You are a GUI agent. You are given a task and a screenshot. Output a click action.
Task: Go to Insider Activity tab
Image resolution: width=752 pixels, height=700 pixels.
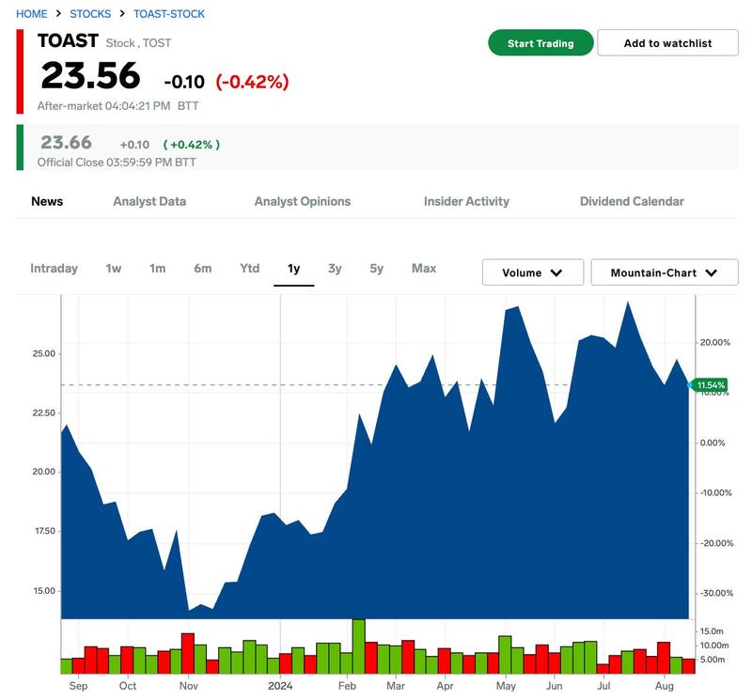pos(466,201)
